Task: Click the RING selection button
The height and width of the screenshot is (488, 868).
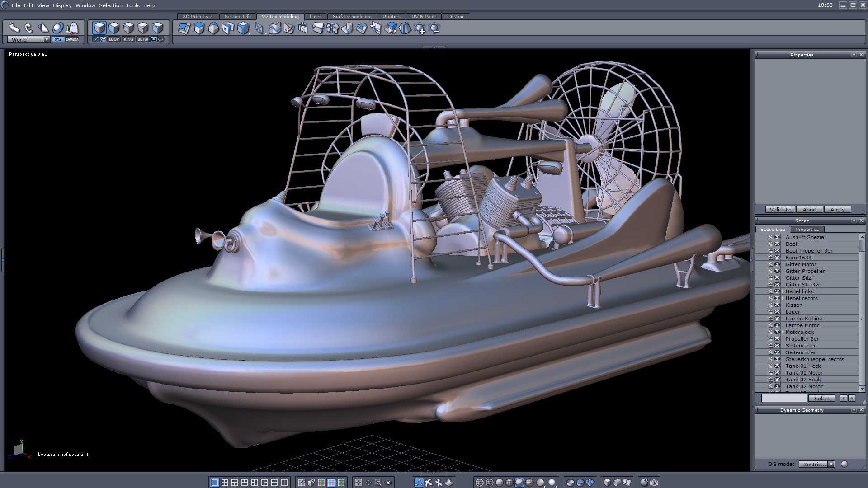Action: (x=128, y=39)
